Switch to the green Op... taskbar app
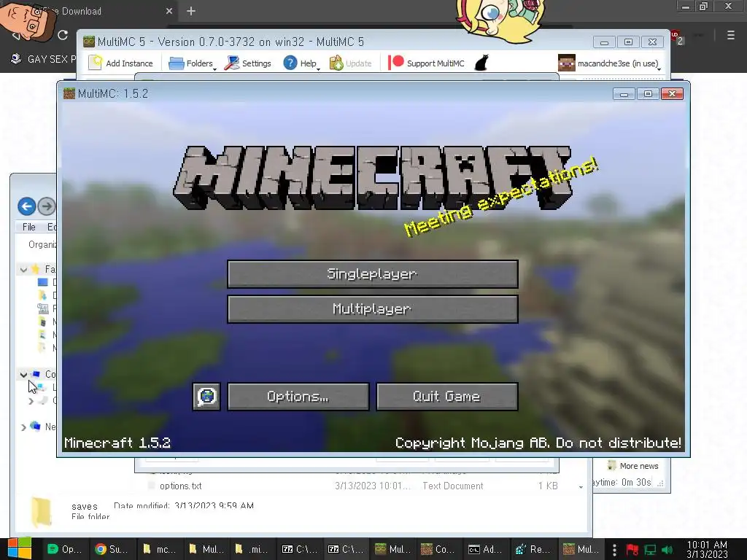Screen dimensions: 747x560 point(65,549)
